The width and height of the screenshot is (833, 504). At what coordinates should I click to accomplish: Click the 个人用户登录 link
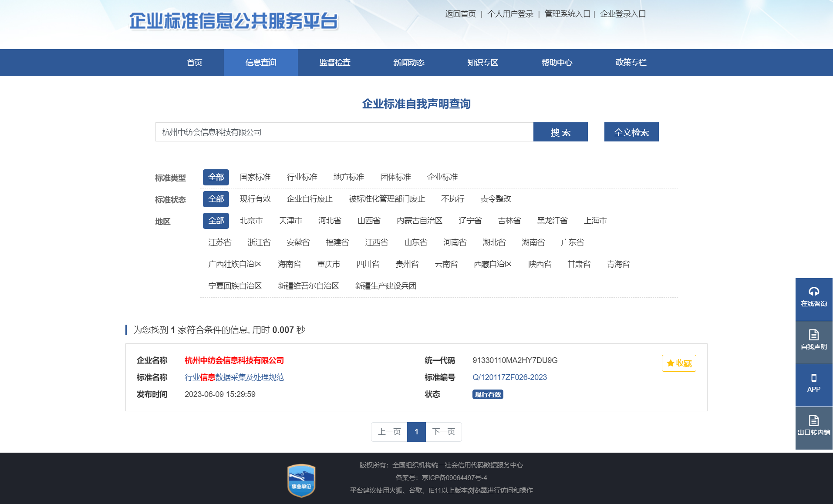pyautogui.click(x=510, y=14)
